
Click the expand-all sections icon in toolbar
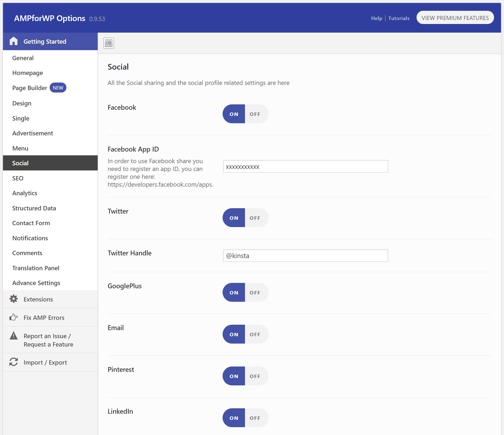tap(109, 43)
